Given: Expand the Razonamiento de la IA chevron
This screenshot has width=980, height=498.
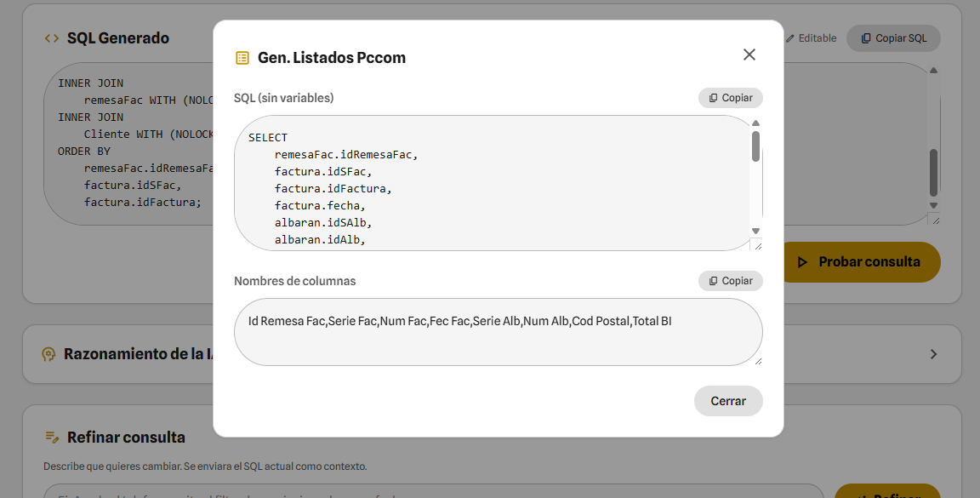Looking at the screenshot, I should click(934, 354).
